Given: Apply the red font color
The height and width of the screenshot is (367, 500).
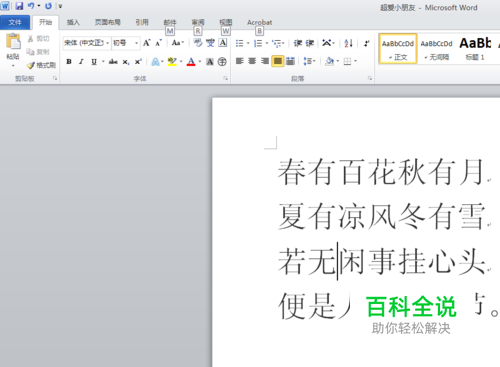Looking at the screenshot, I should (x=191, y=62).
